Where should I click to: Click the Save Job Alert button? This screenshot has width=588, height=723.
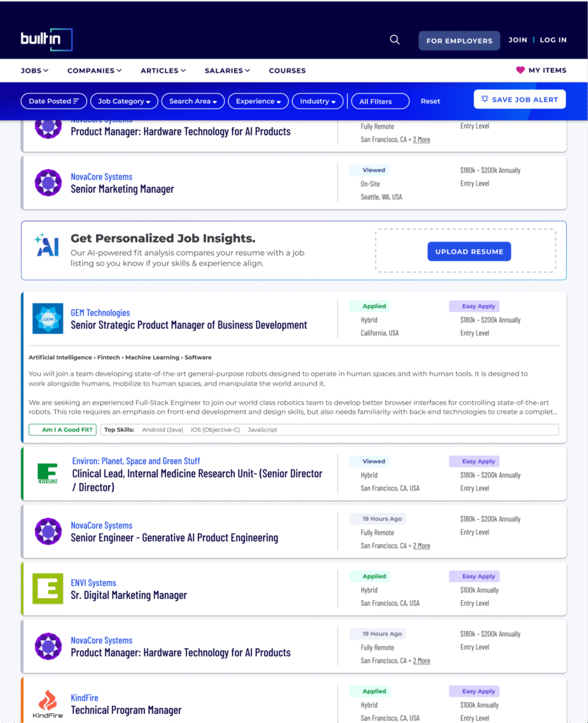519,100
